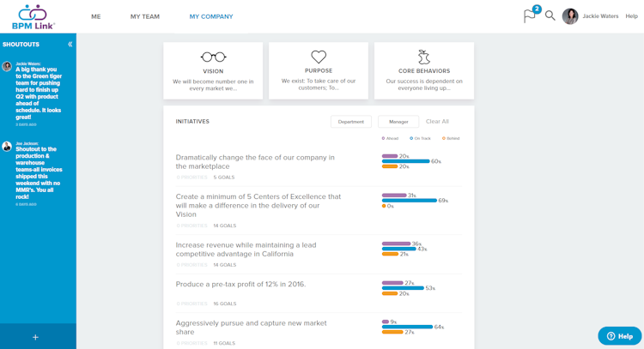Click the Purpose heart icon
The width and height of the screenshot is (644, 349).
[x=319, y=57]
